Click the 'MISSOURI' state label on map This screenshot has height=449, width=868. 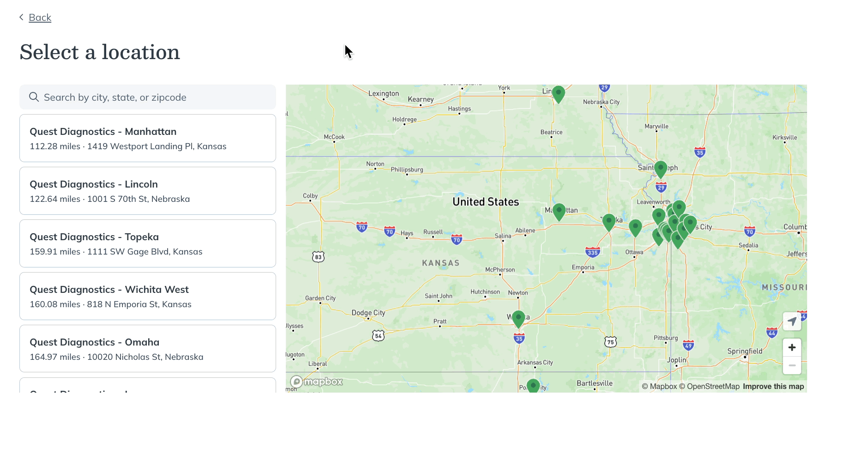(x=784, y=287)
